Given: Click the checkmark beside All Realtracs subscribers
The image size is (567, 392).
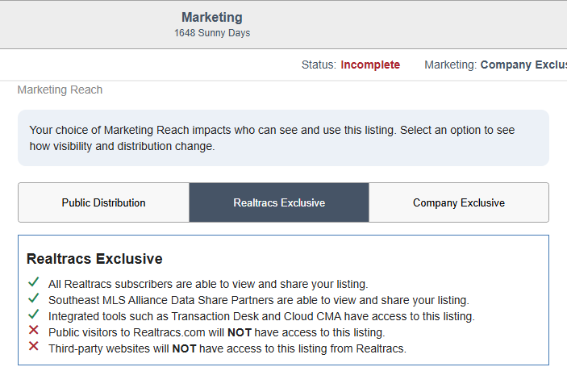Looking at the screenshot, I should [34, 282].
